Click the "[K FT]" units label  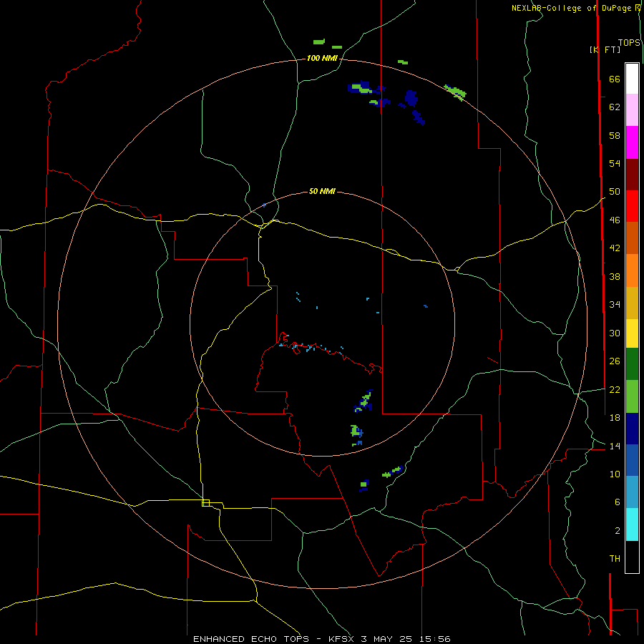605,49
